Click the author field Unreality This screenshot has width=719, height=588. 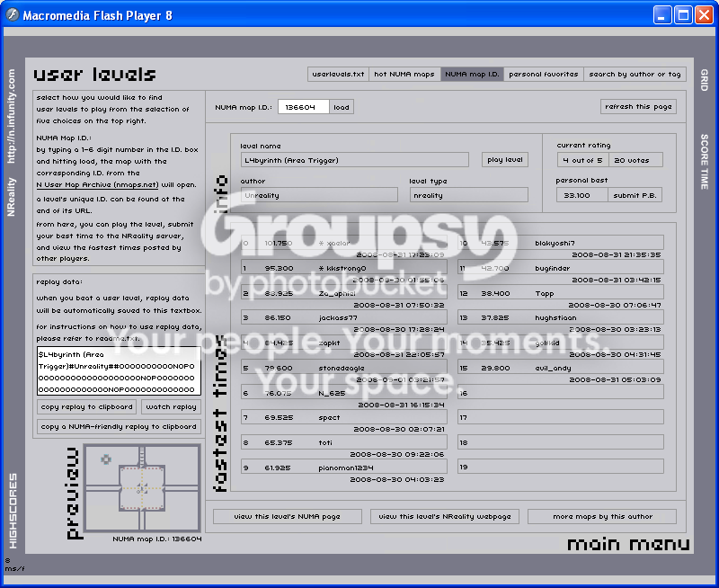(319, 195)
